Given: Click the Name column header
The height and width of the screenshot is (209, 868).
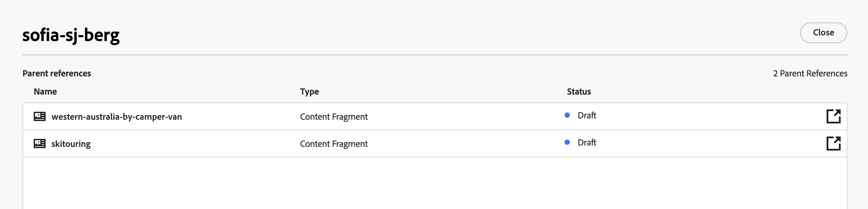Looking at the screenshot, I should click(x=45, y=92).
